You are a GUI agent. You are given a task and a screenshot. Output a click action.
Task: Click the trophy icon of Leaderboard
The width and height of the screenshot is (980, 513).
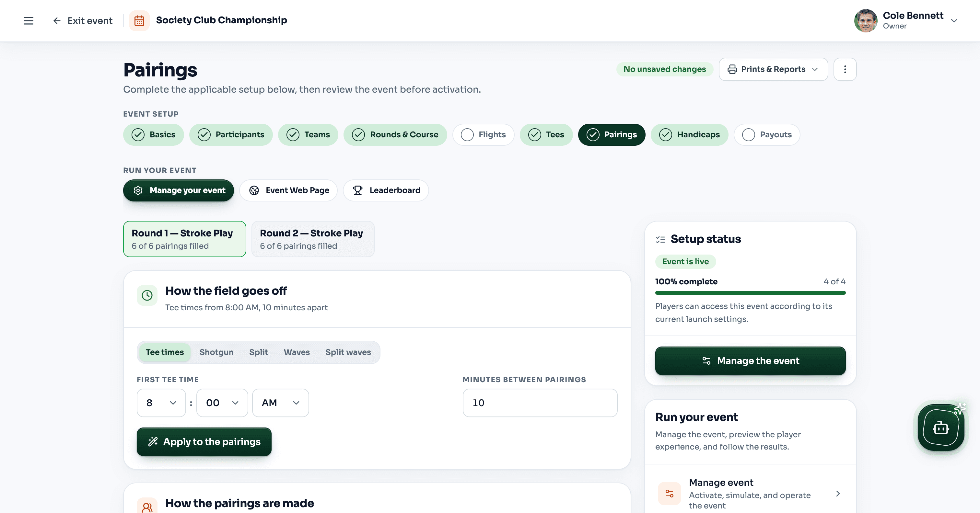tap(357, 190)
